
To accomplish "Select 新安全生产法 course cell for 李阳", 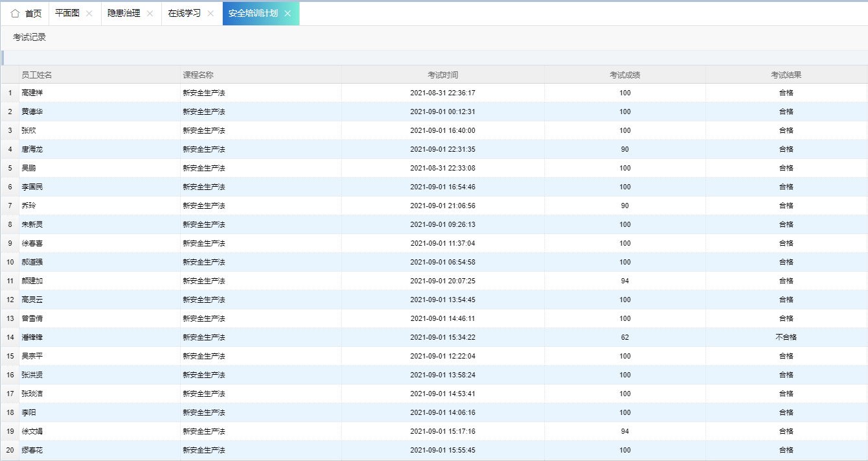I will (x=204, y=412).
